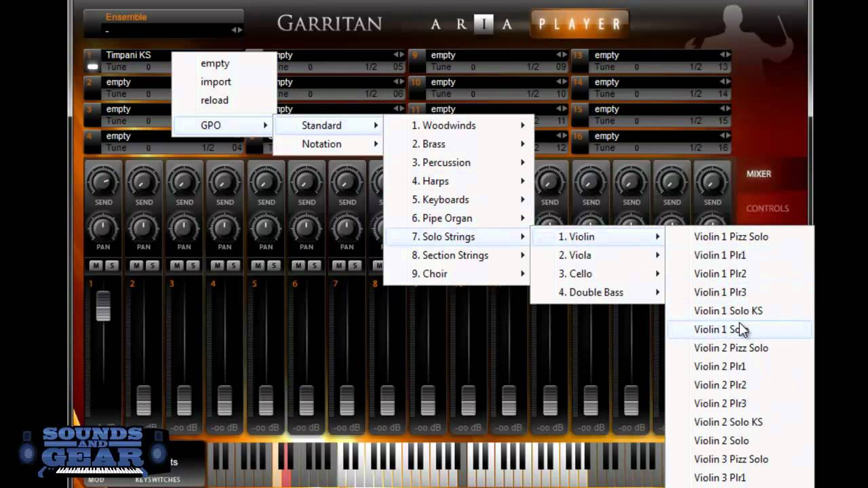Expand the 4. Harps submenu arrow
This screenshot has width=868, height=488.
tap(523, 181)
